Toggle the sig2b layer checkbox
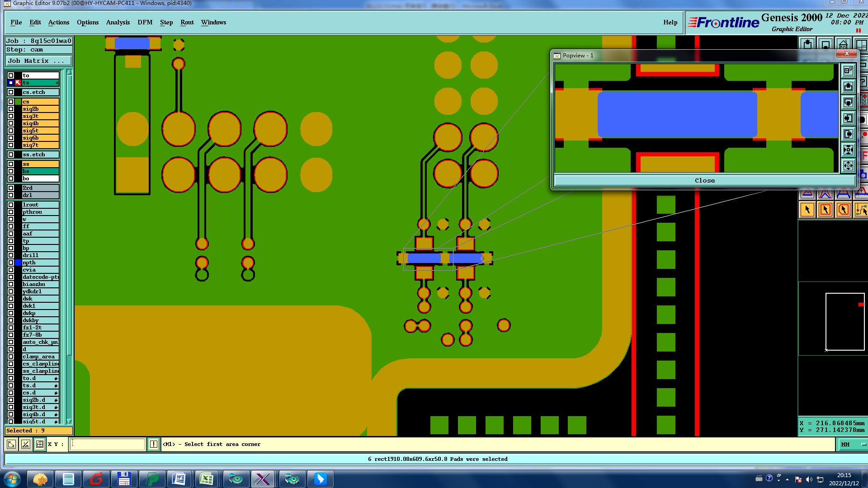 click(11, 109)
